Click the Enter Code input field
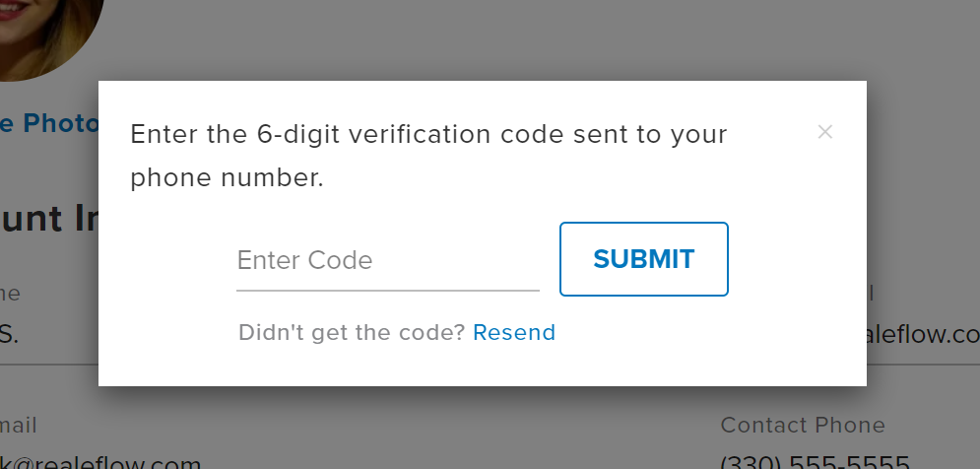The width and height of the screenshot is (980, 469). 387,260
